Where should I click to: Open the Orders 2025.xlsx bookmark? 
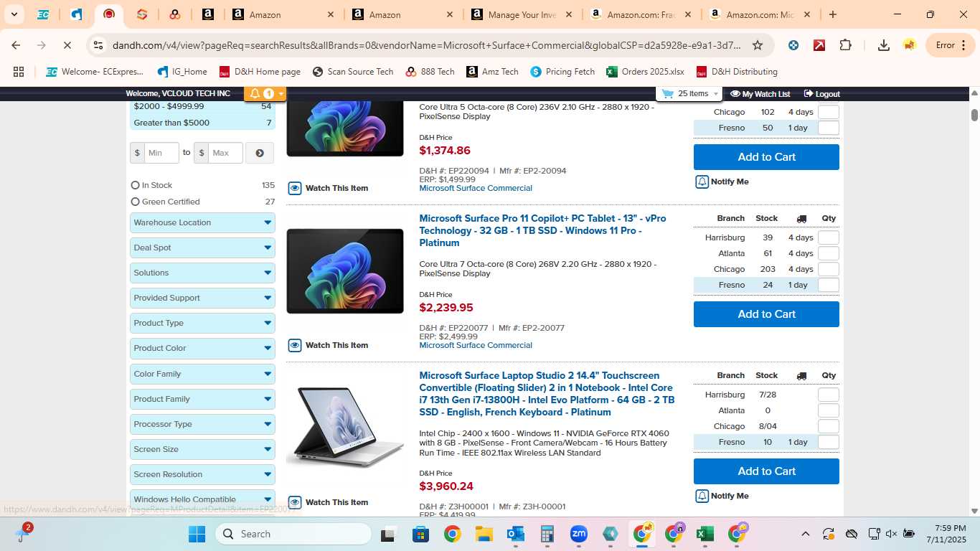[x=645, y=72]
